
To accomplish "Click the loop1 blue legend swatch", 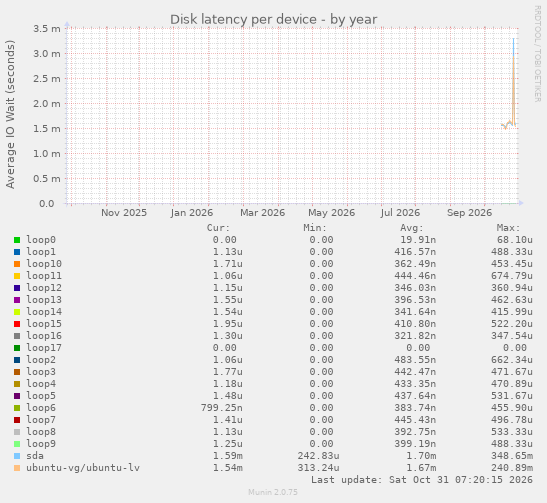I will (x=17, y=252).
